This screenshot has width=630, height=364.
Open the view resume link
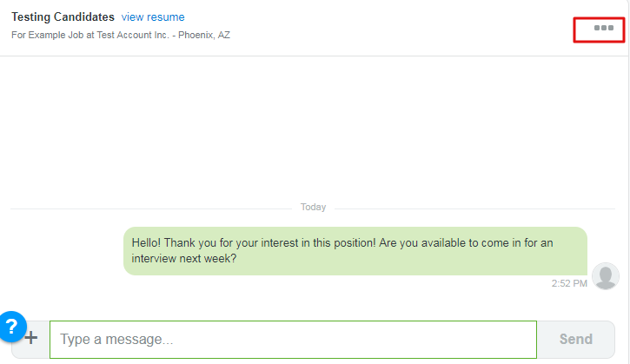(153, 17)
